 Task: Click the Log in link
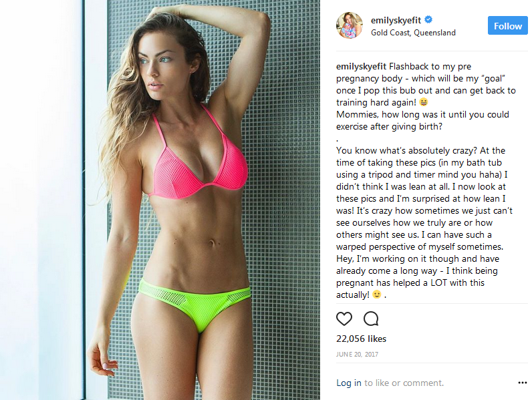click(x=349, y=383)
